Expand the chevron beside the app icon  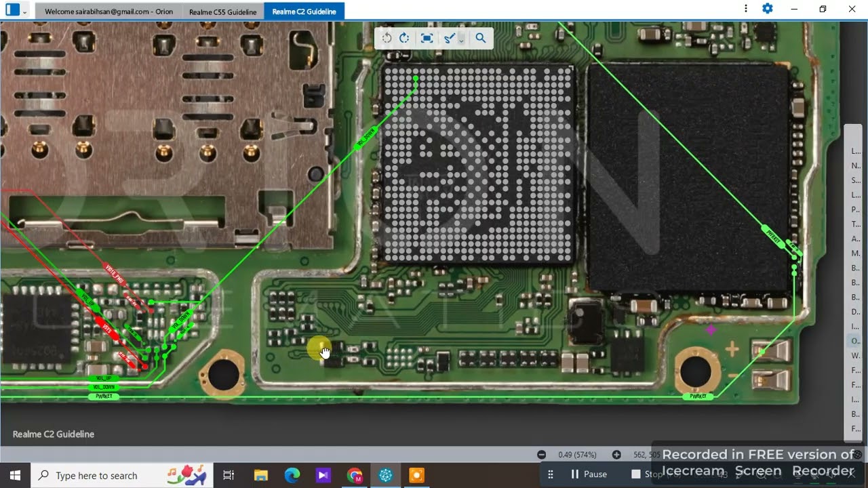(25, 12)
